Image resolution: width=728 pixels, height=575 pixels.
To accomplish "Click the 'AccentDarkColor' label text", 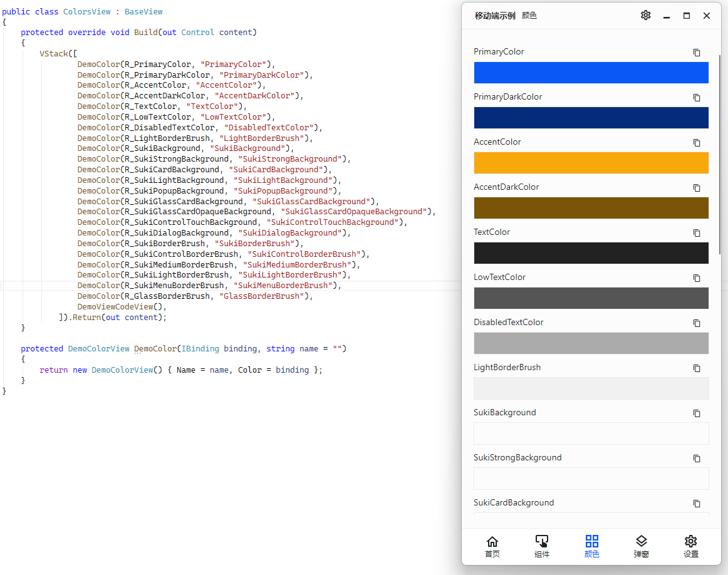I will (x=506, y=187).
